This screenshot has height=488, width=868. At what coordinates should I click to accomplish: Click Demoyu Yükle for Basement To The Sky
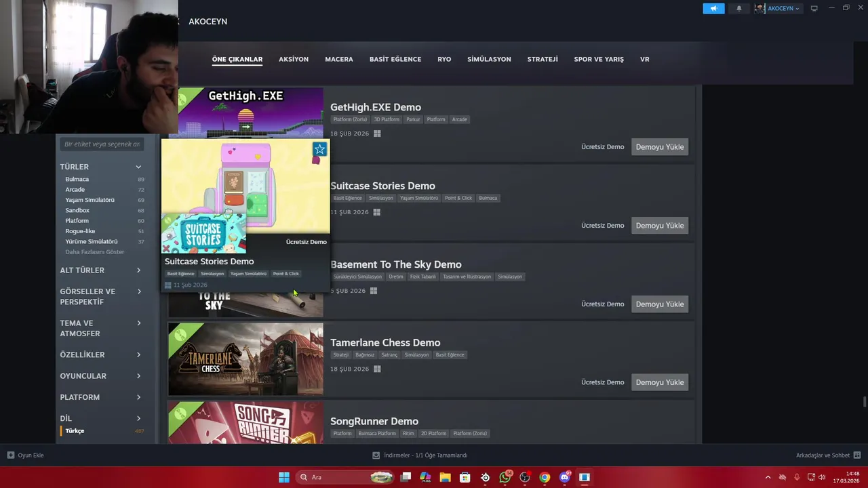click(660, 304)
